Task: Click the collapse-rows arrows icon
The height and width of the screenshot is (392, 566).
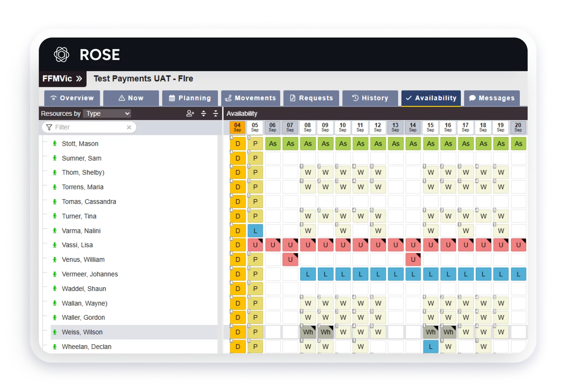Action: 216,114
